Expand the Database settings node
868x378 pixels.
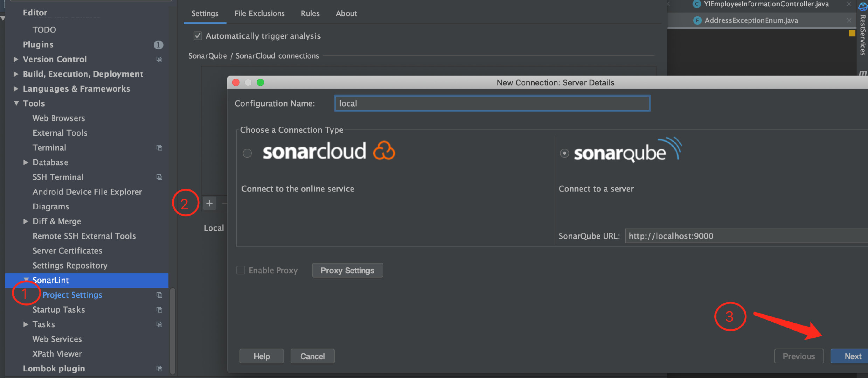pyautogui.click(x=26, y=162)
